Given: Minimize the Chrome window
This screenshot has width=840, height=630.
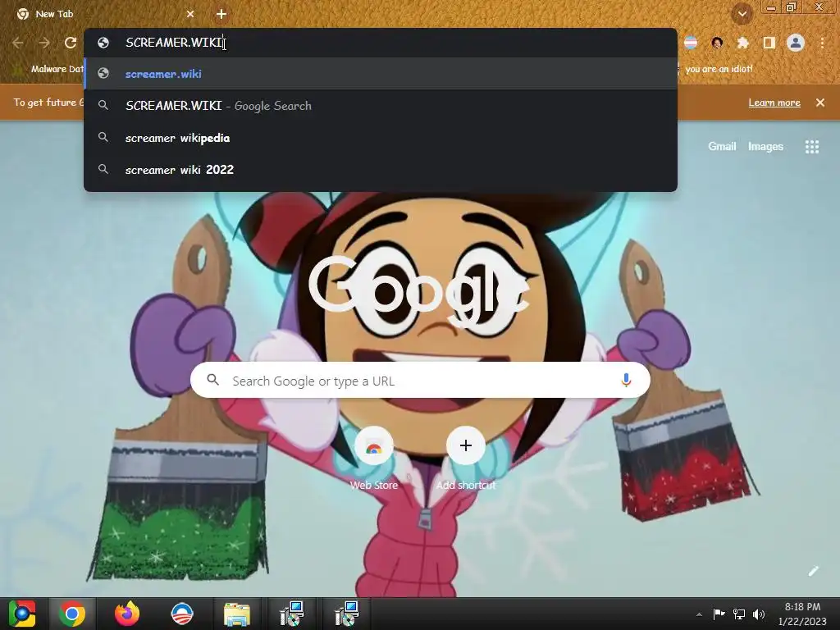Looking at the screenshot, I should tap(771, 7).
